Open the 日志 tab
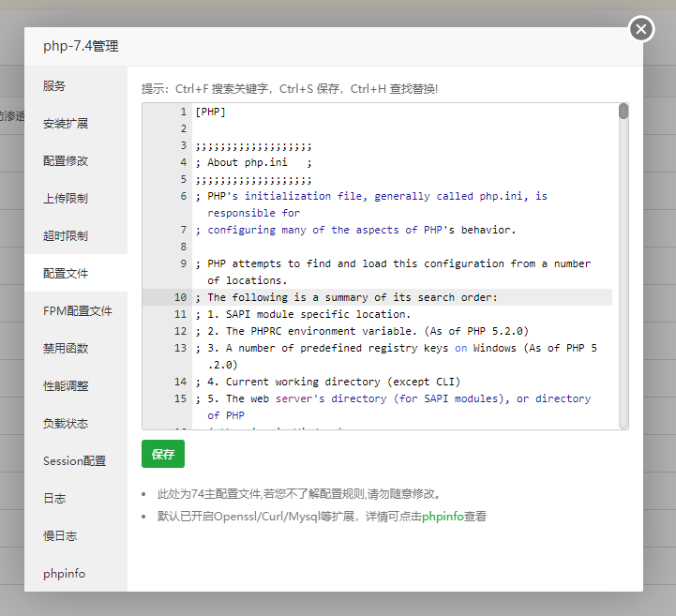Image resolution: width=676 pixels, height=616 pixels. point(76,498)
